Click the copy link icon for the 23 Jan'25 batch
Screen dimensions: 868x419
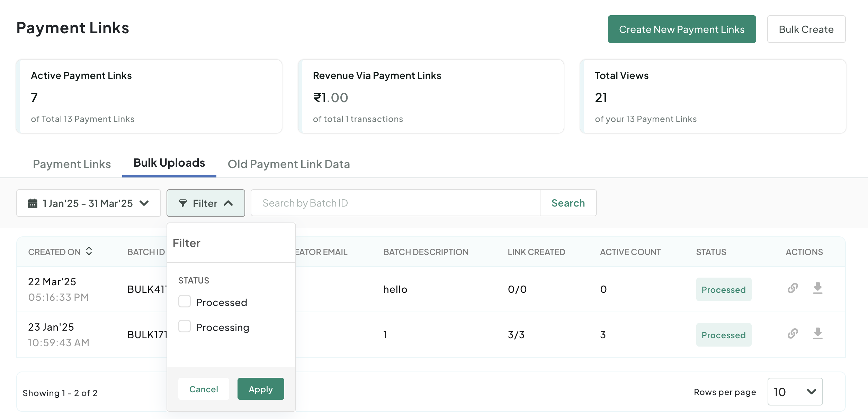[x=793, y=334]
